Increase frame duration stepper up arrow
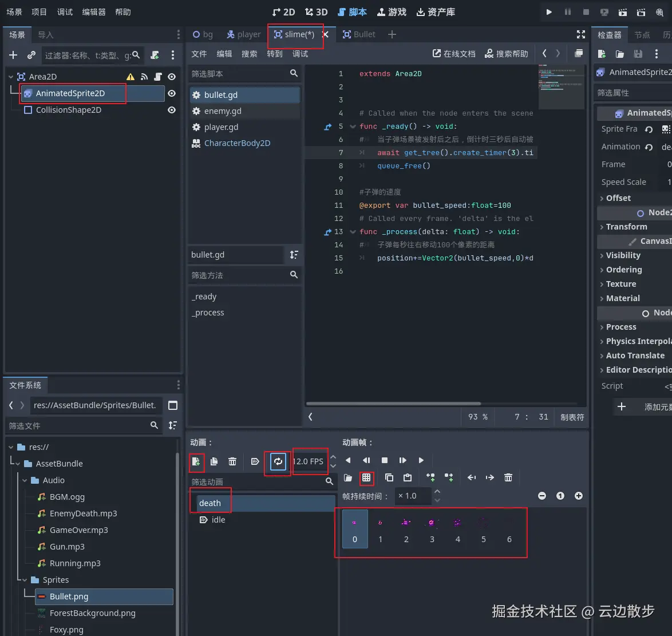This screenshot has width=672, height=636. 437,492
